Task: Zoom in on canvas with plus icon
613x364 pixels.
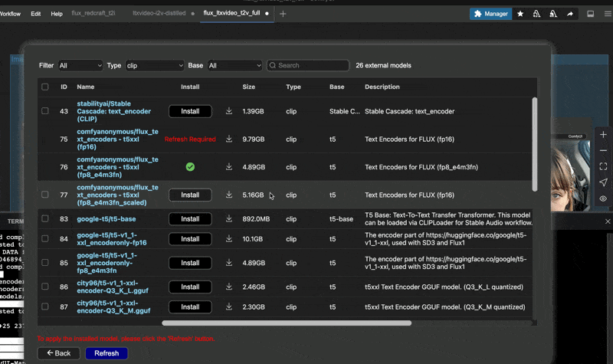Action: pyautogui.click(x=603, y=135)
